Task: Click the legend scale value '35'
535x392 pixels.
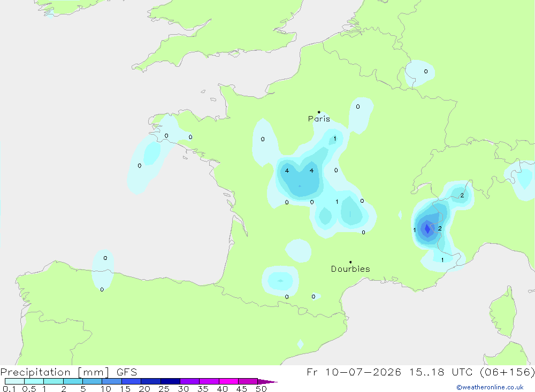Action: (x=203, y=389)
